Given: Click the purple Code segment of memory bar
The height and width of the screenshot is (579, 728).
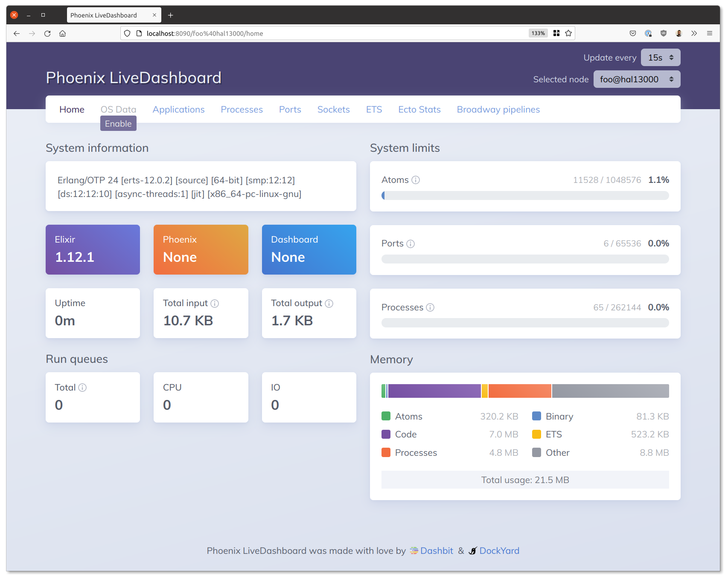Looking at the screenshot, I should [434, 391].
